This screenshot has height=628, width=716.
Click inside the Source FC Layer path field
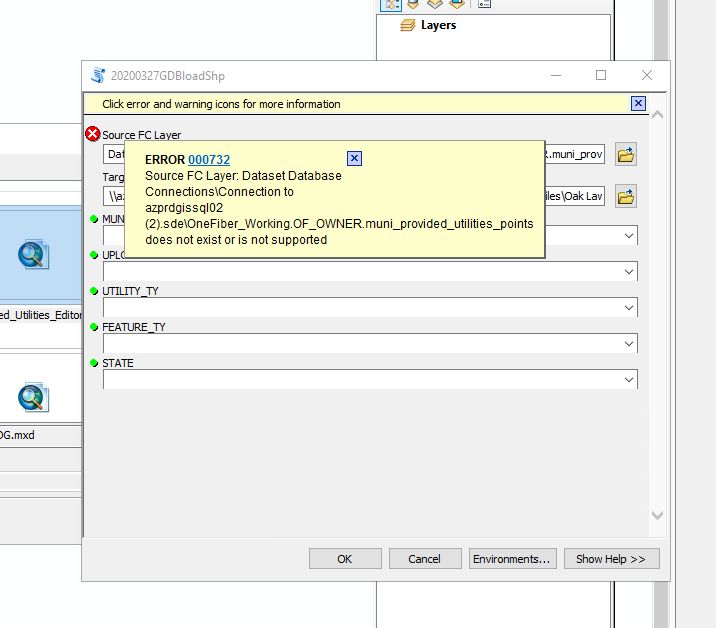(354, 154)
